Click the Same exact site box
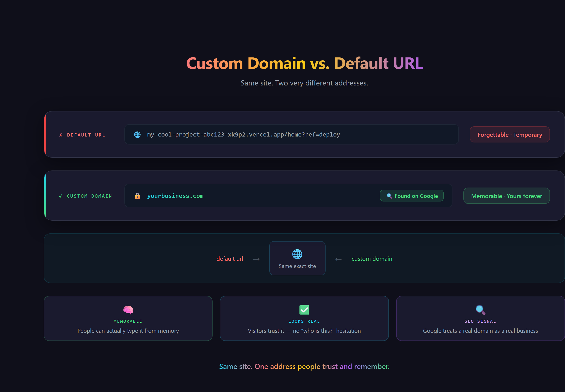The height and width of the screenshot is (392, 565). (297, 258)
